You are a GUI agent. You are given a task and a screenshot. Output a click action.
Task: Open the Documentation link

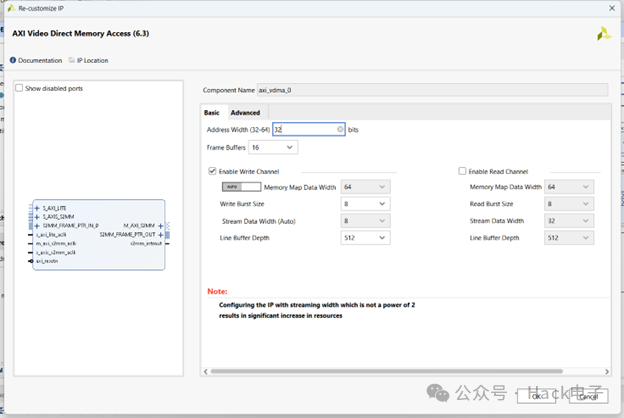click(40, 61)
